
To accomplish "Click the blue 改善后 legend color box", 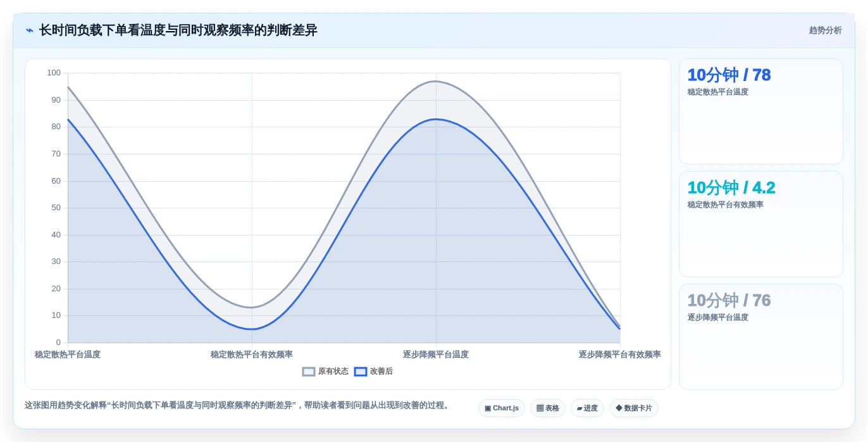I will point(361,372).
